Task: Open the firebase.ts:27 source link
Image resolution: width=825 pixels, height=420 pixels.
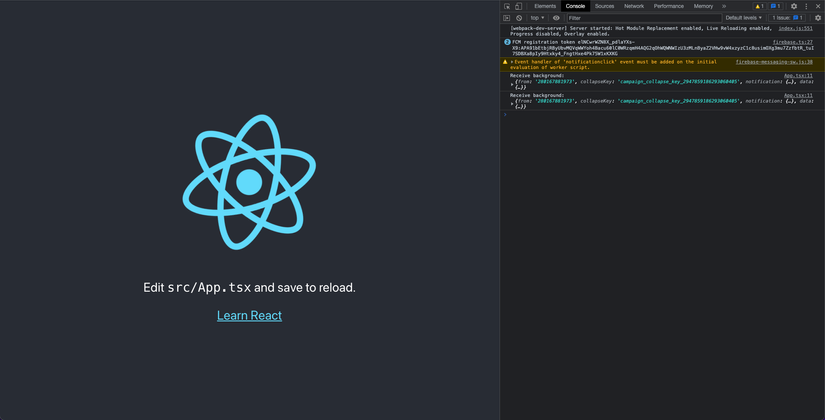Action: 793,42
